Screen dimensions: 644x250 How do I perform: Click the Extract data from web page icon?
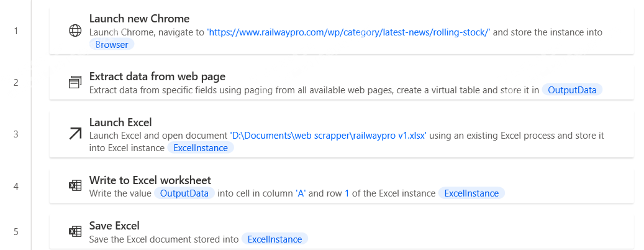coord(75,83)
